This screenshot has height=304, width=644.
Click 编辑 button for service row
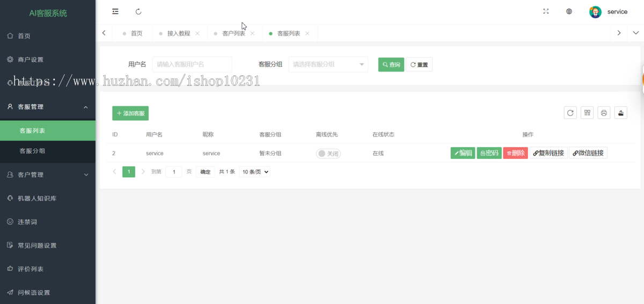coord(463,153)
